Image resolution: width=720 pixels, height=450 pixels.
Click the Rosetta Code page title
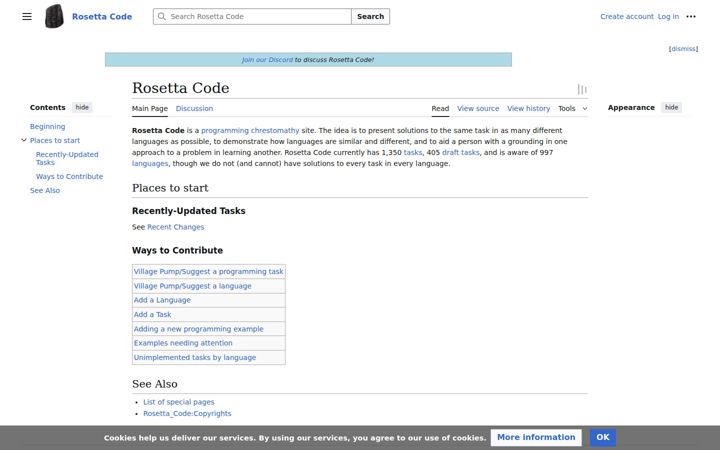180,88
